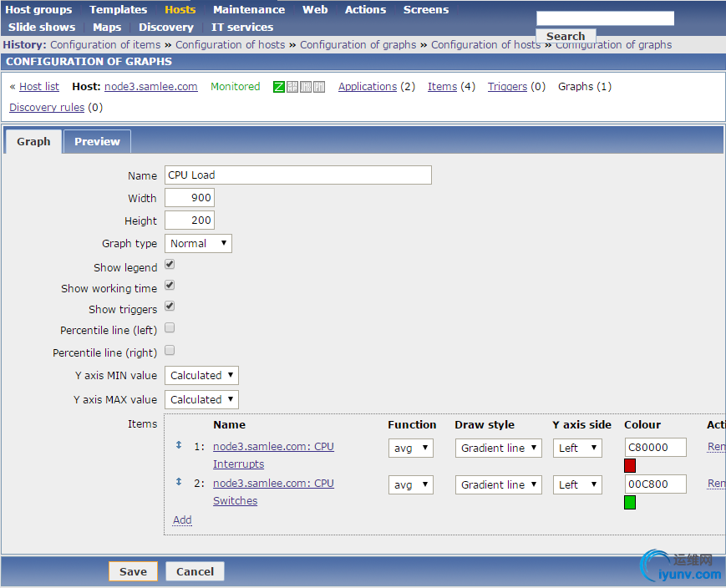Click the search text box
The width and height of the screenshot is (726, 588).
(x=605, y=18)
